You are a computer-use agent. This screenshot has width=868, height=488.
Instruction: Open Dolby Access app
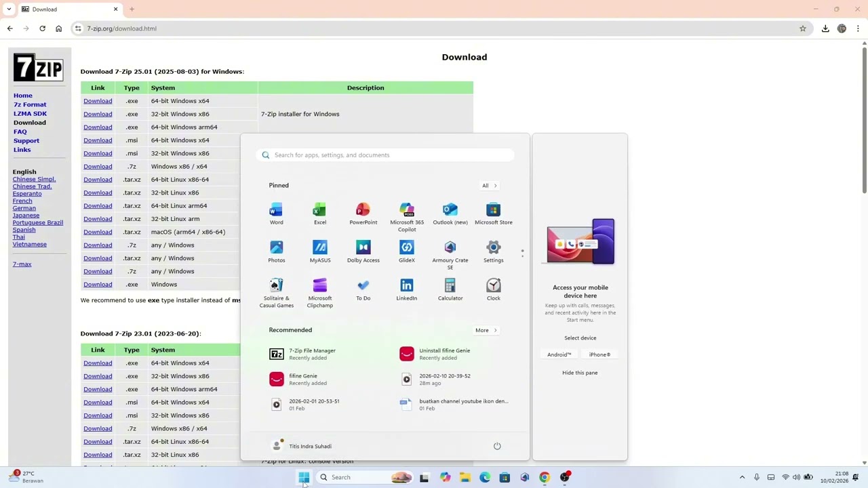coord(363,251)
